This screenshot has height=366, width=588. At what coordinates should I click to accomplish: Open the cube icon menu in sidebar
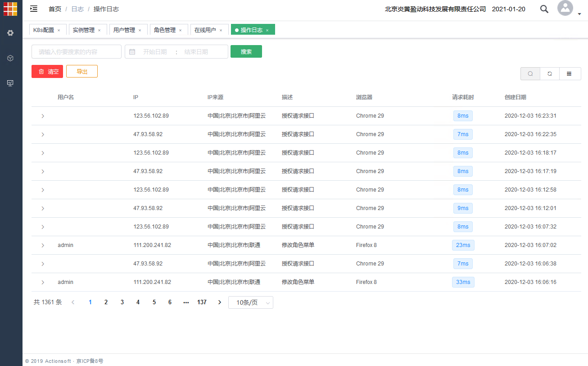pos(10,58)
